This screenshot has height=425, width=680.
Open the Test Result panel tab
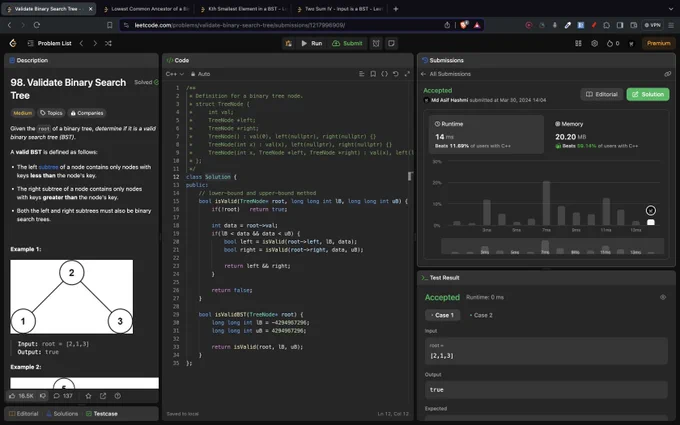pos(441,278)
